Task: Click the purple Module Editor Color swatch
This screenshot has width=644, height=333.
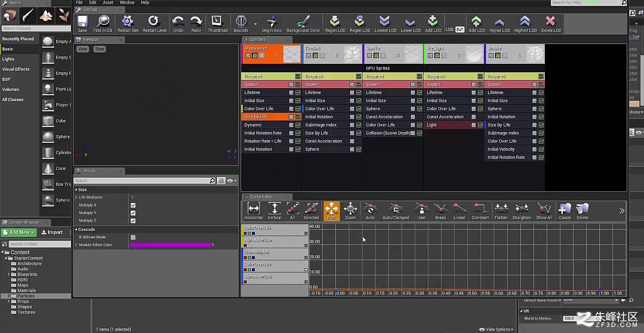Action: point(170,245)
